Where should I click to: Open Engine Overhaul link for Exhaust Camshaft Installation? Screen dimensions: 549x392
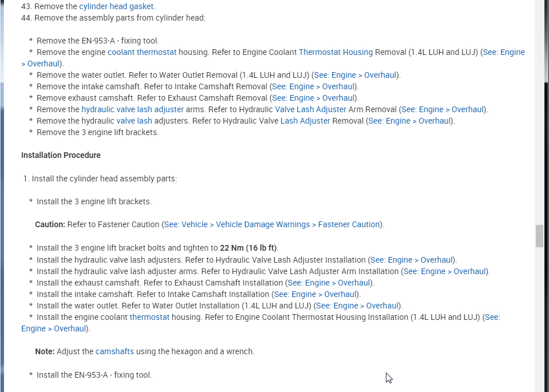click(x=329, y=283)
